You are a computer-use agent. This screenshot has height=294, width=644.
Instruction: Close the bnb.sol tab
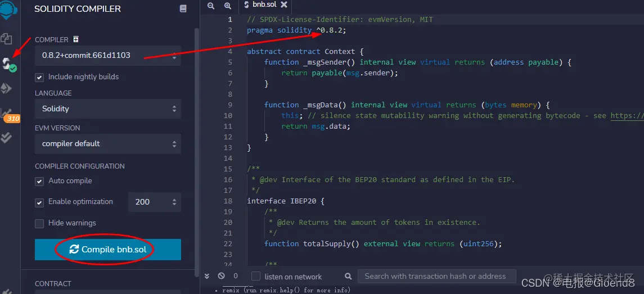284,5
